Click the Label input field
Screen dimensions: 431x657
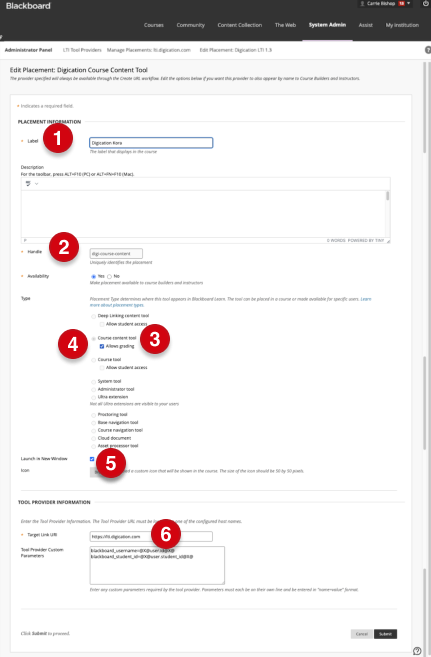pos(151,143)
